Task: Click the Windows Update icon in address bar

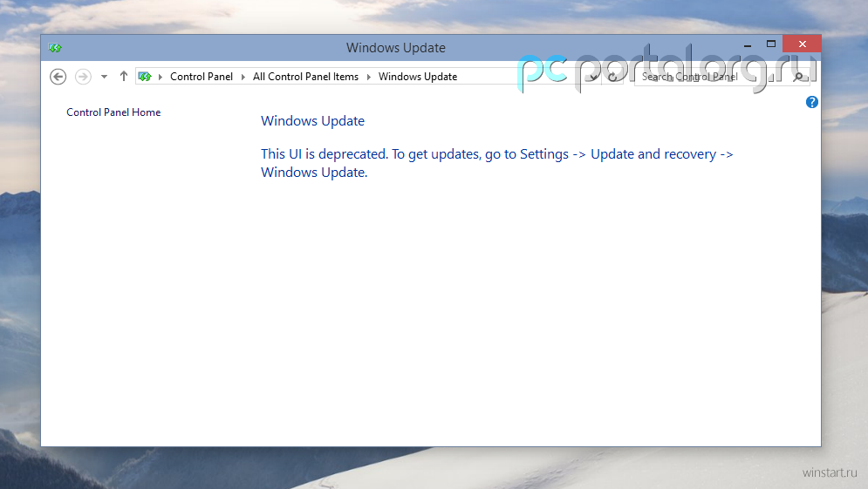Action: point(145,77)
